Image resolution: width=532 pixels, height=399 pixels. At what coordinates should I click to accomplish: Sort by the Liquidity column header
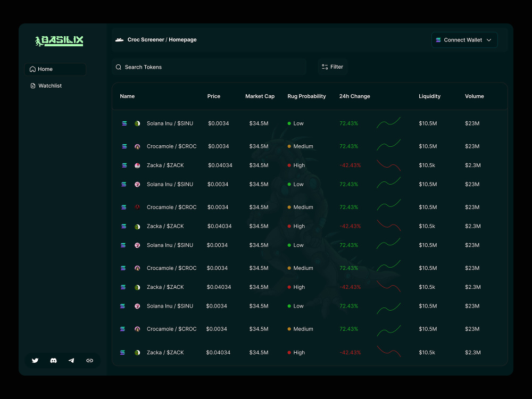(429, 96)
